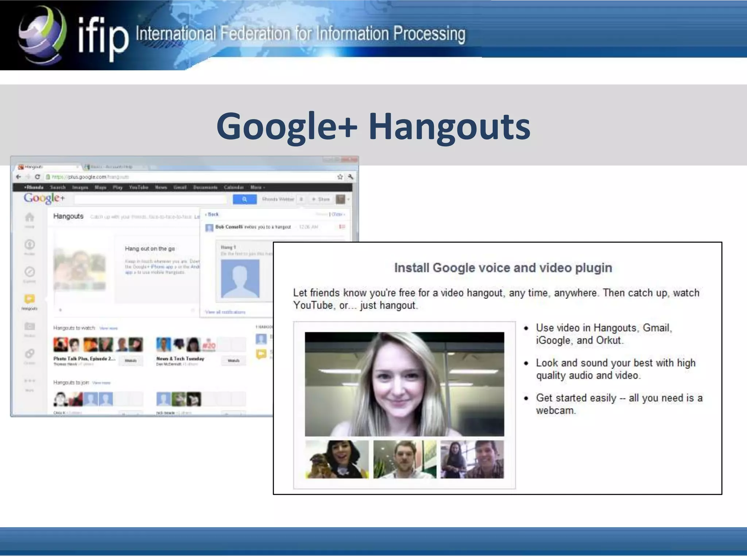Open the Photos icon in the sidebar
The width and height of the screenshot is (747, 560).
(x=30, y=326)
